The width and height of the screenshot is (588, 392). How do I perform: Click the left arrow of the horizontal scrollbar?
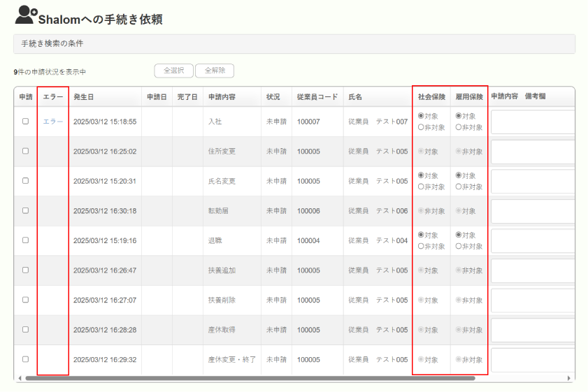[x=18, y=378]
